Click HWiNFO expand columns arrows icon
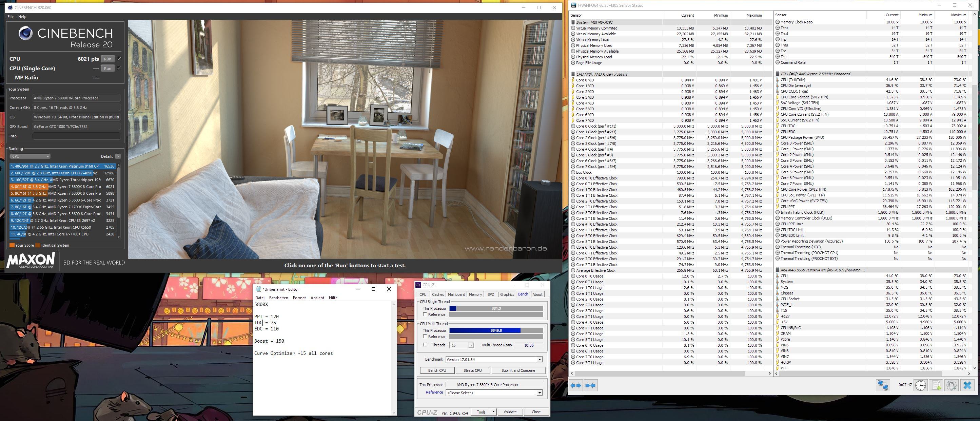Viewport: 980px width, 421px height. (576, 385)
